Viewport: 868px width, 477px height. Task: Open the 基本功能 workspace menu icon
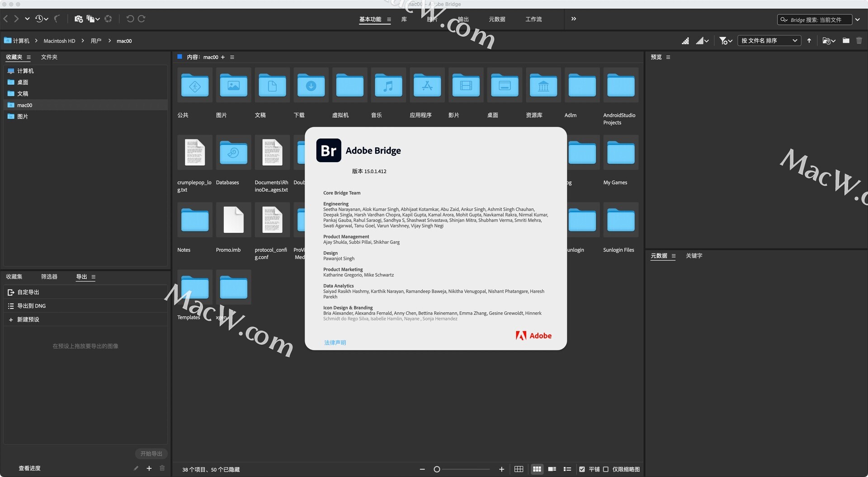[389, 19]
